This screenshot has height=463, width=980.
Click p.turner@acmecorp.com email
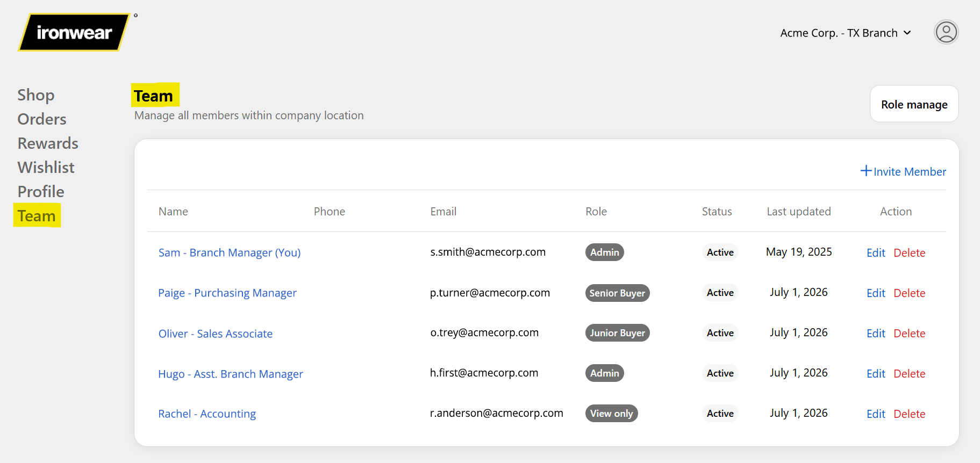[x=490, y=293]
